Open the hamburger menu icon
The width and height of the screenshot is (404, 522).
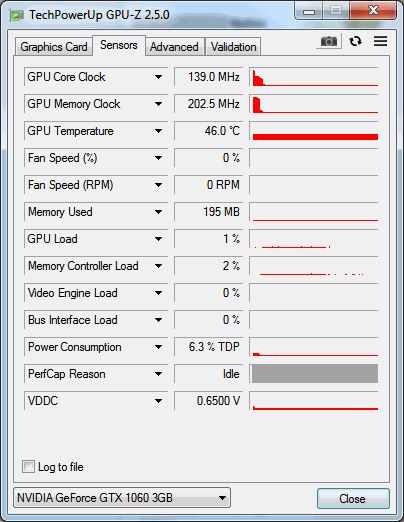(380, 41)
